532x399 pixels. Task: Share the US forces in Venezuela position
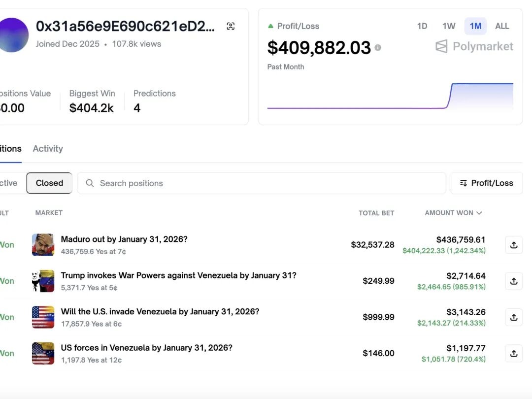click(513, 353)
